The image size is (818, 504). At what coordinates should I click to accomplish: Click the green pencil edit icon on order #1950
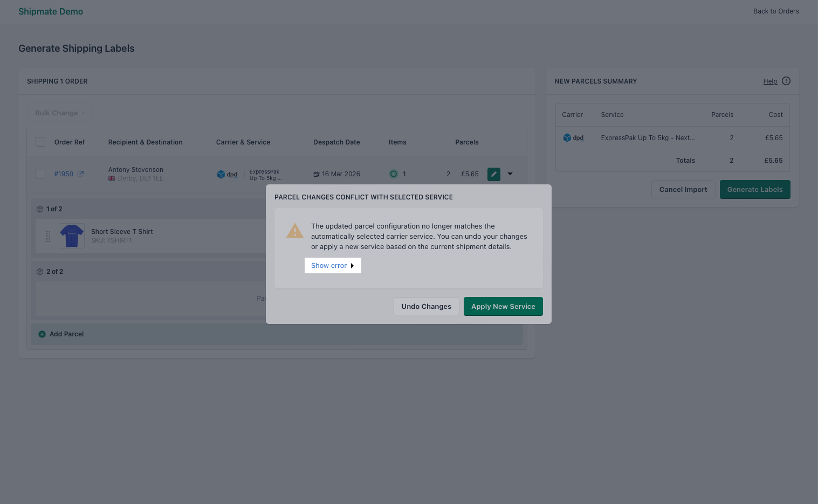(x=493, y=174)
